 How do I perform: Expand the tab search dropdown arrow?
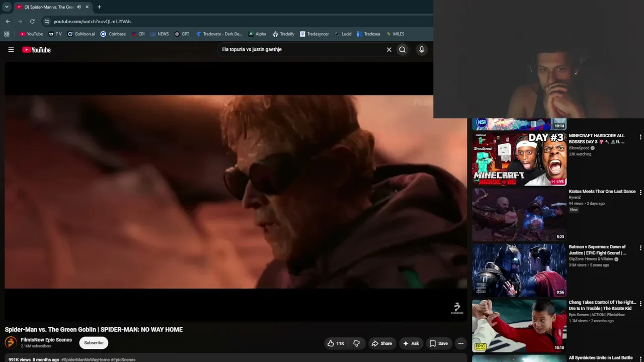tap(7, 7)
